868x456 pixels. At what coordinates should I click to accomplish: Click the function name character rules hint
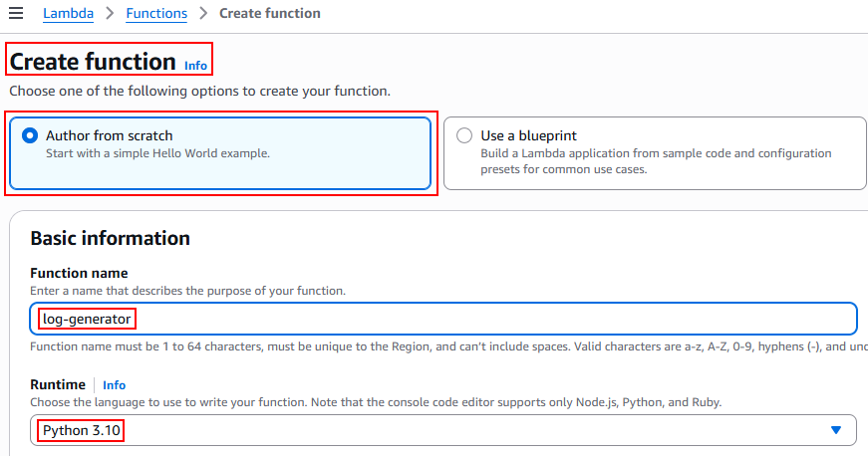coord(448,345)
